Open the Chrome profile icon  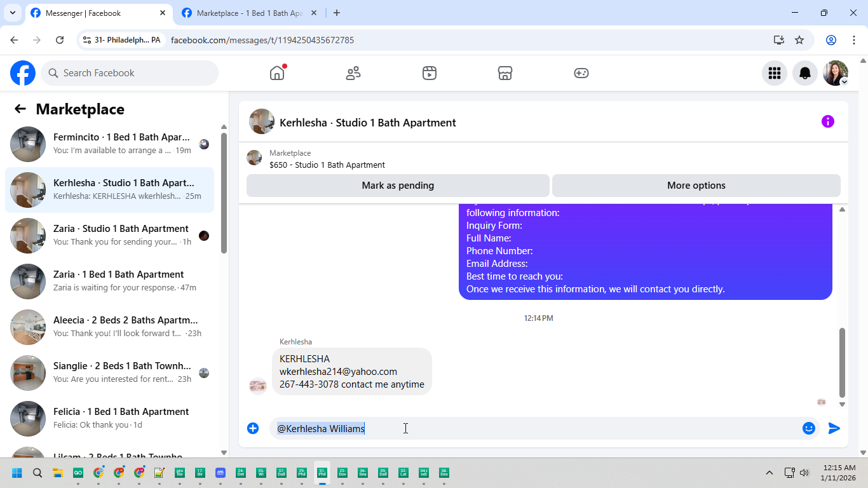click(x=831, y=40)
